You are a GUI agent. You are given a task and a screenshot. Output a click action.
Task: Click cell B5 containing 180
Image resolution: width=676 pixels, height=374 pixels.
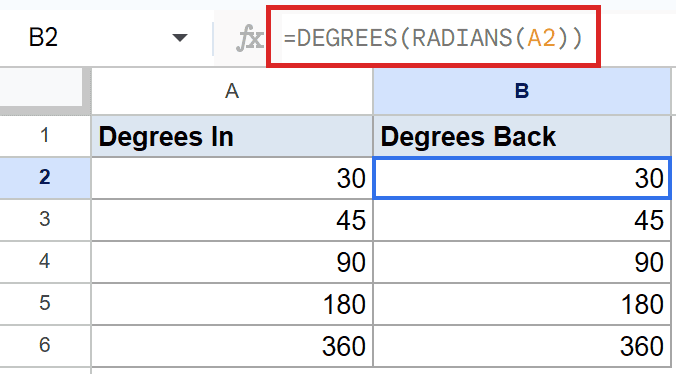click(x=522, y=303)
